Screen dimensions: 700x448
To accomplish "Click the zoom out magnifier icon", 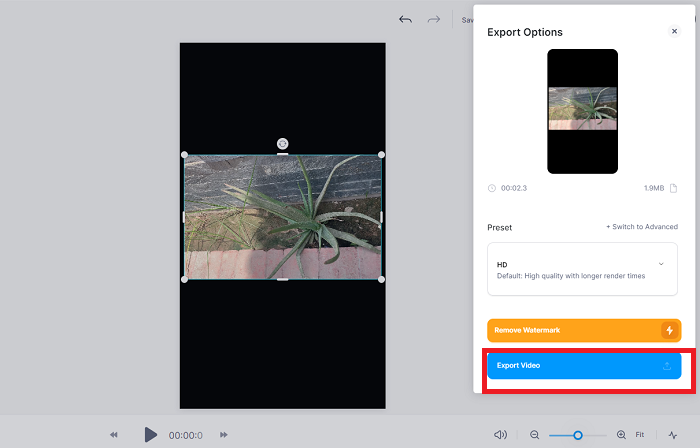I will point(534,435).
